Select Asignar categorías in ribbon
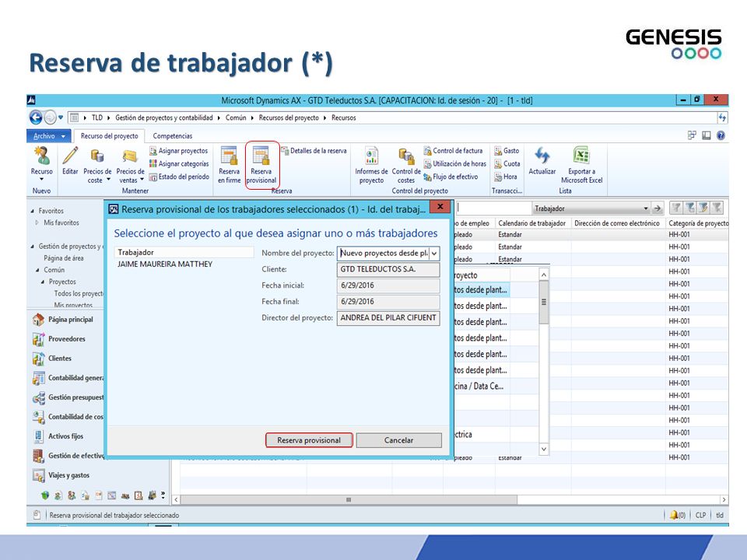747x560 pixels. (x=179, y=164)
